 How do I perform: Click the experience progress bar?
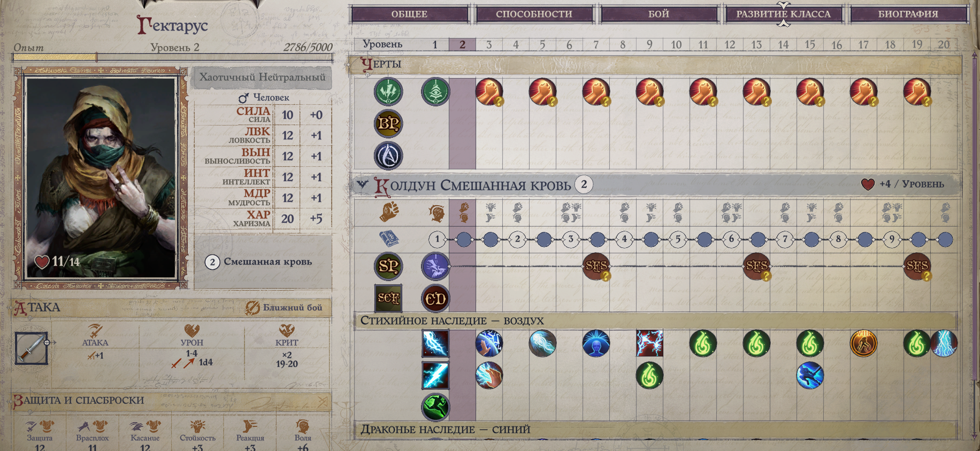[173, 57]
